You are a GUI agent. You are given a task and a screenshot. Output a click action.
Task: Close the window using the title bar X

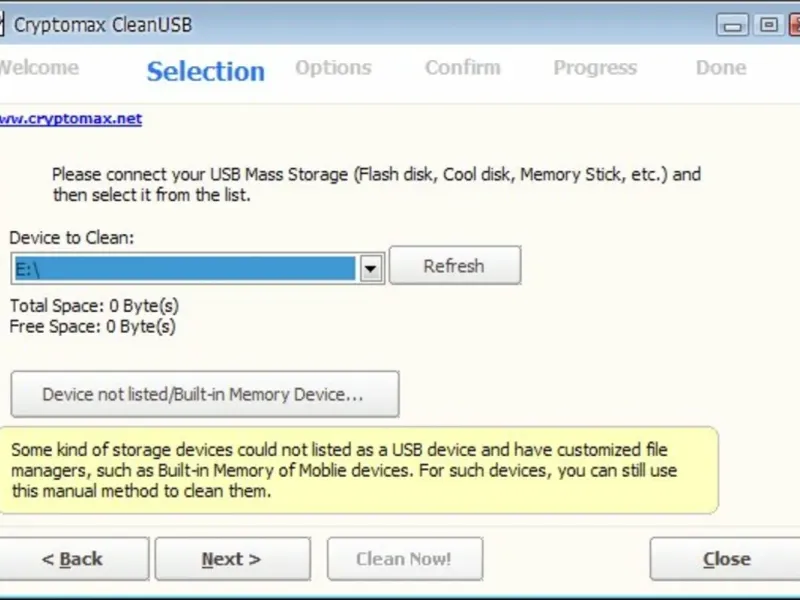coord(794,25)
